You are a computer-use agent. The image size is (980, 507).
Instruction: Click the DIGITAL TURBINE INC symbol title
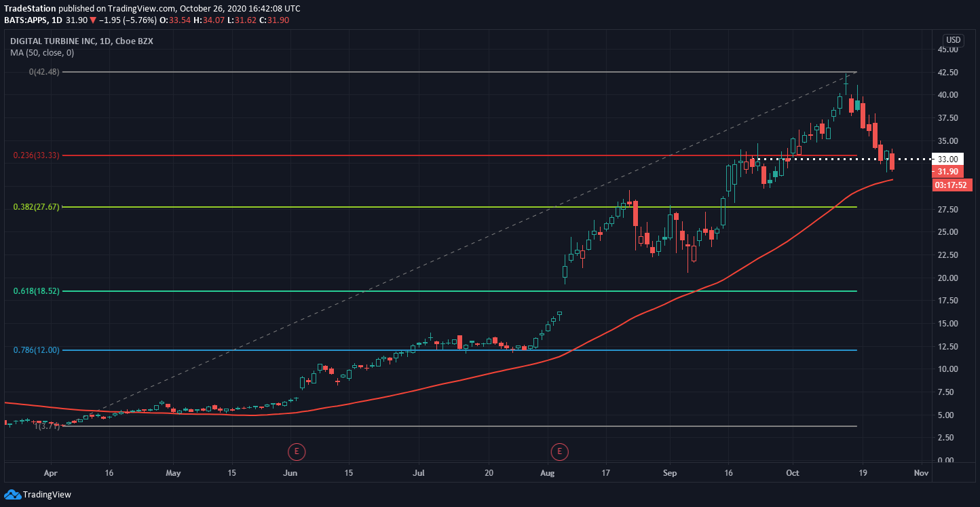pos(81,41)
